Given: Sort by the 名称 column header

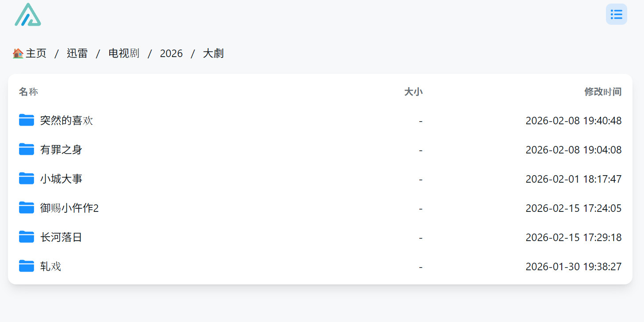Looking at the screenshot, I should tap(28, 92).
